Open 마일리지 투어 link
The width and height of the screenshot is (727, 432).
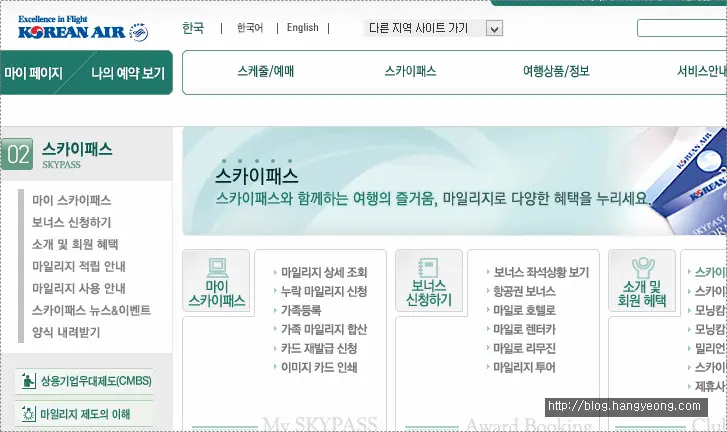(524, 367)
